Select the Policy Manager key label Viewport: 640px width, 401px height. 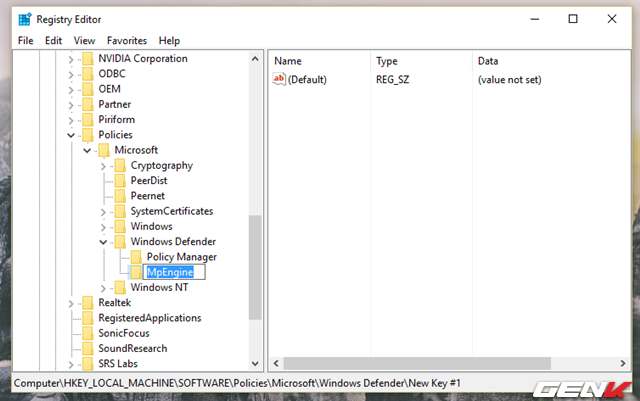coord(182,257)
